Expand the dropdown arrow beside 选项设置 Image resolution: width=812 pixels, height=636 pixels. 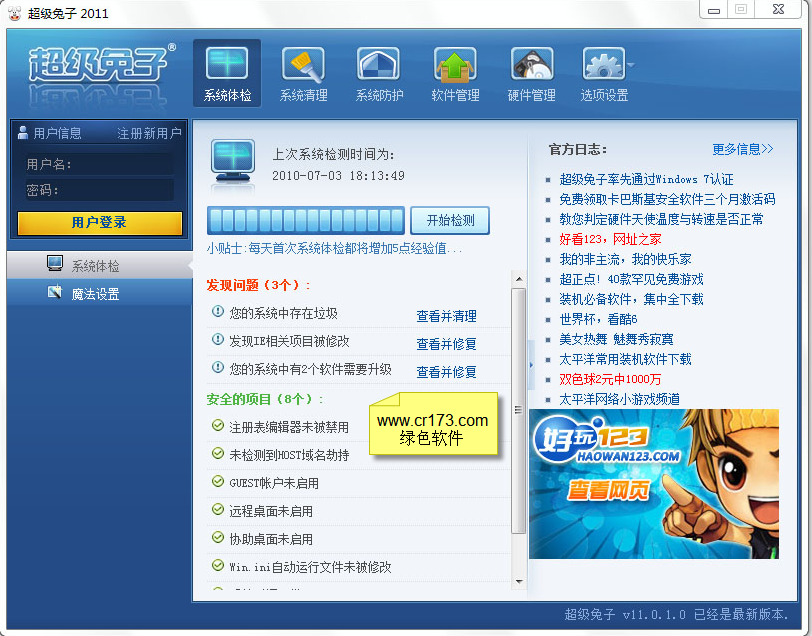tap(631, 65)
